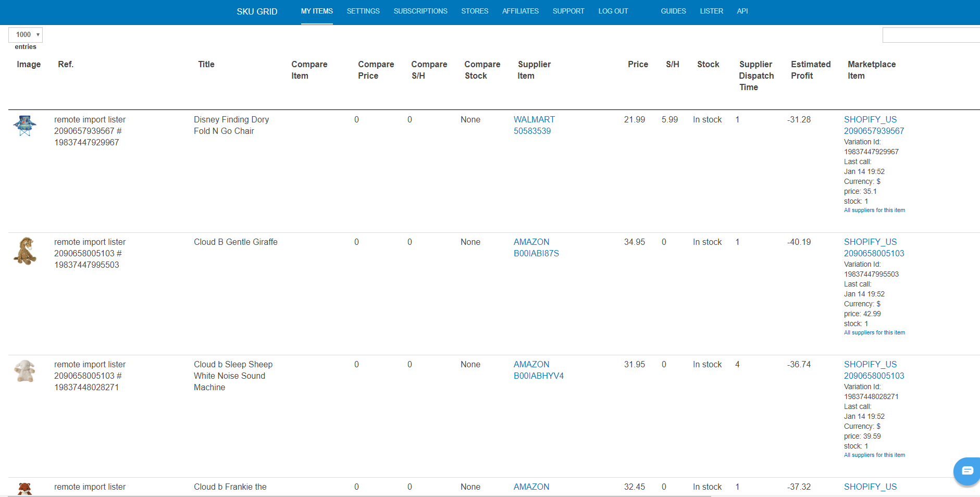Open the STORES menu item
The height and width of the screenshot is (497, 980).
click(x=475, y=11)
